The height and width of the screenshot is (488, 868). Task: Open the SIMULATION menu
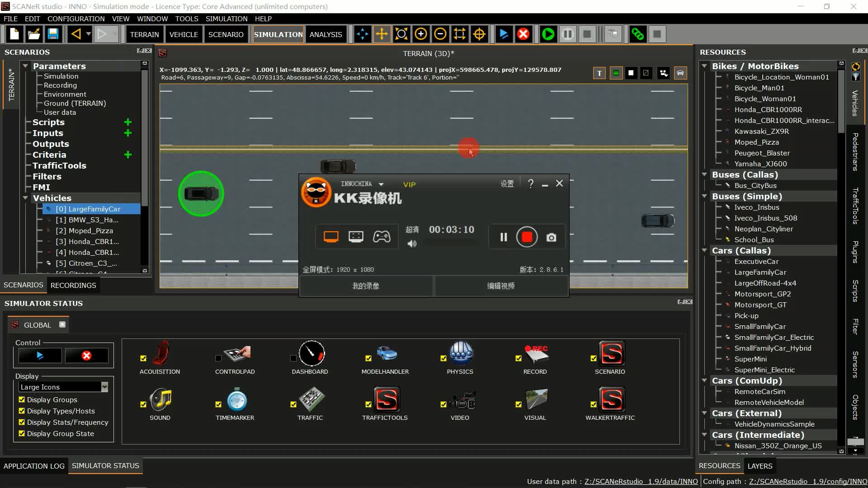pos(226,19)
